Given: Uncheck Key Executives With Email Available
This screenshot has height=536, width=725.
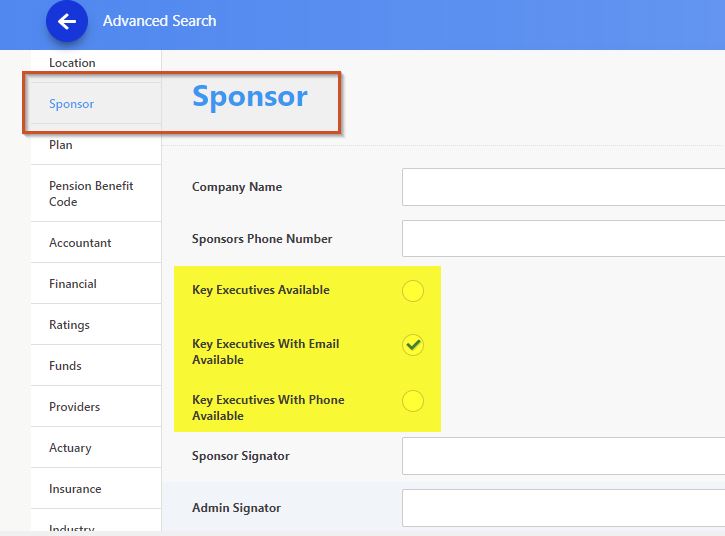Looking at the screenshot, I should [x=413, y=345].
